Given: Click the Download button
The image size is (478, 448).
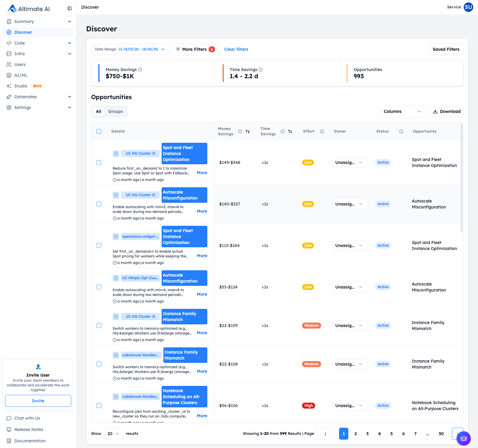Looking at the screenshot, I should (x=447, y=111).
